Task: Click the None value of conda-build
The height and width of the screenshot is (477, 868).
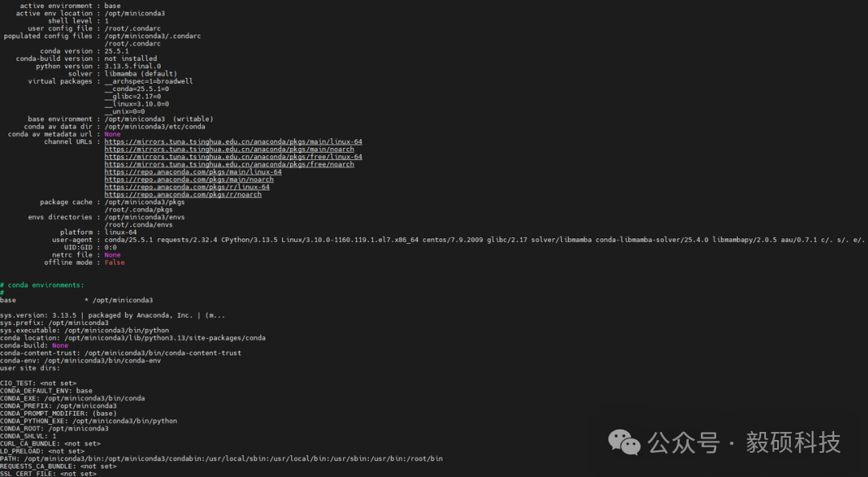Action: point(60,346)
